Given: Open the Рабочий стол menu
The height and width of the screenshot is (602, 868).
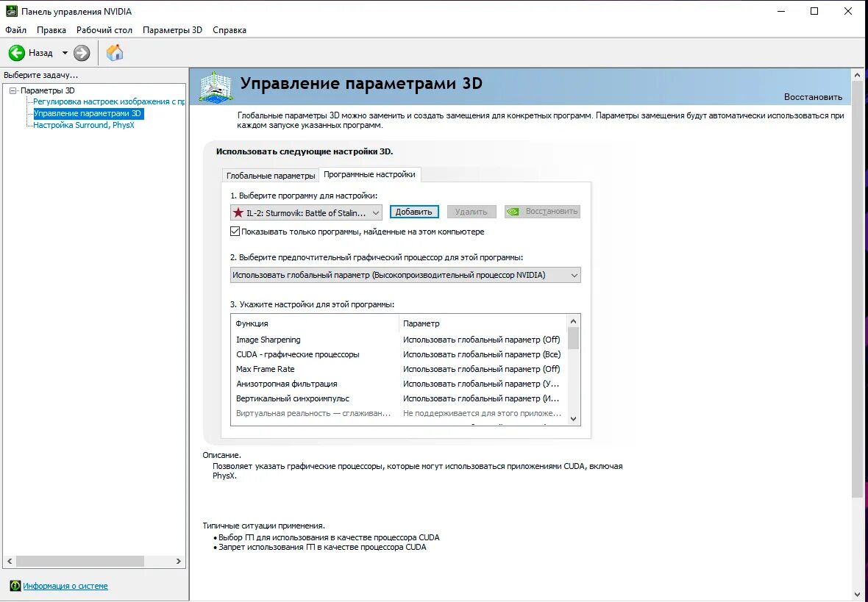Looking at the screenshot, I should click(104, 30).
